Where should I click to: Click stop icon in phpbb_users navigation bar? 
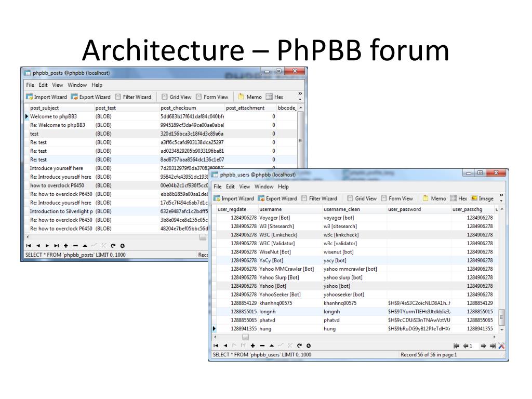tap(309, 345)
